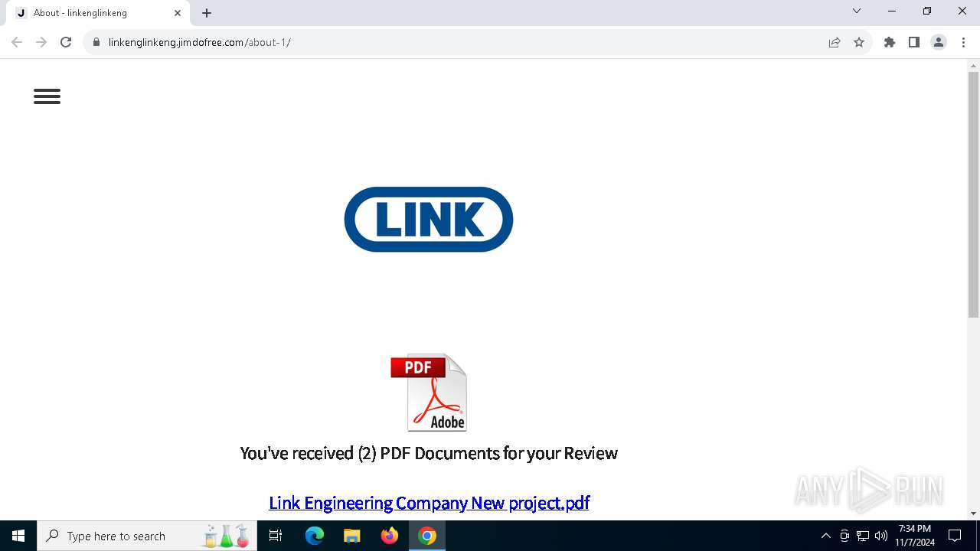Click the taskbar search box

pyautogui.click(x=147, y=536)
